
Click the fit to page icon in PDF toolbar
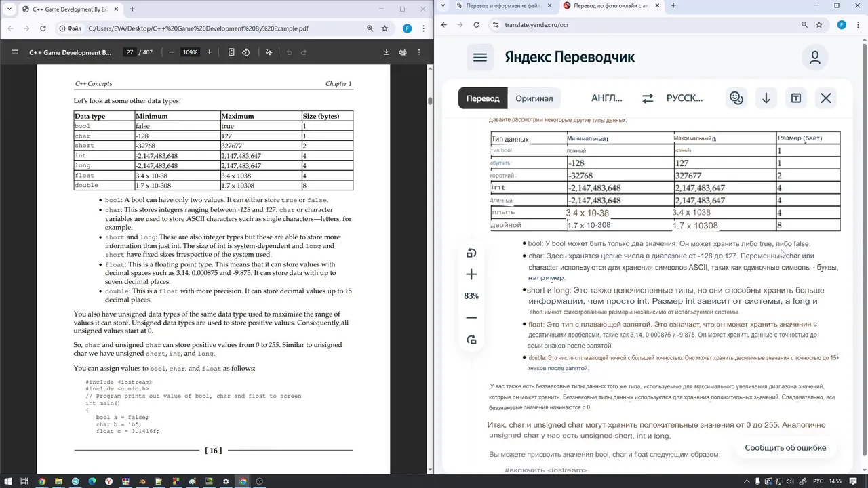[x=231, y=52]
